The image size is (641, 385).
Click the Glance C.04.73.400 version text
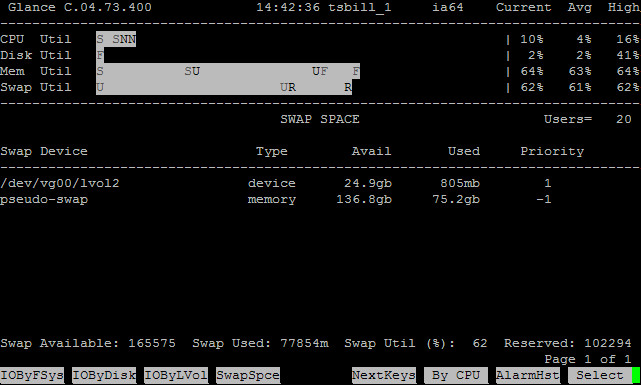coord(80,7)
